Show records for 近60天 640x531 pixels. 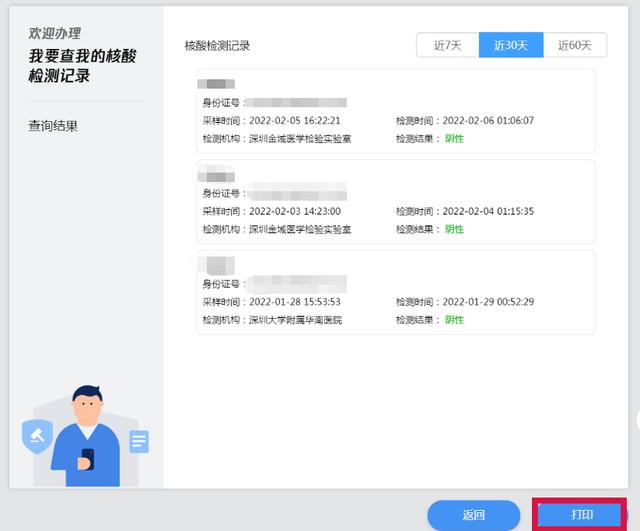point(574,45)
